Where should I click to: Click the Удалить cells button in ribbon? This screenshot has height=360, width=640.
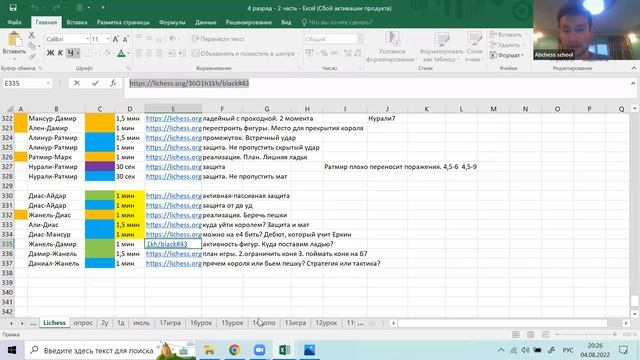coord(505,45)
